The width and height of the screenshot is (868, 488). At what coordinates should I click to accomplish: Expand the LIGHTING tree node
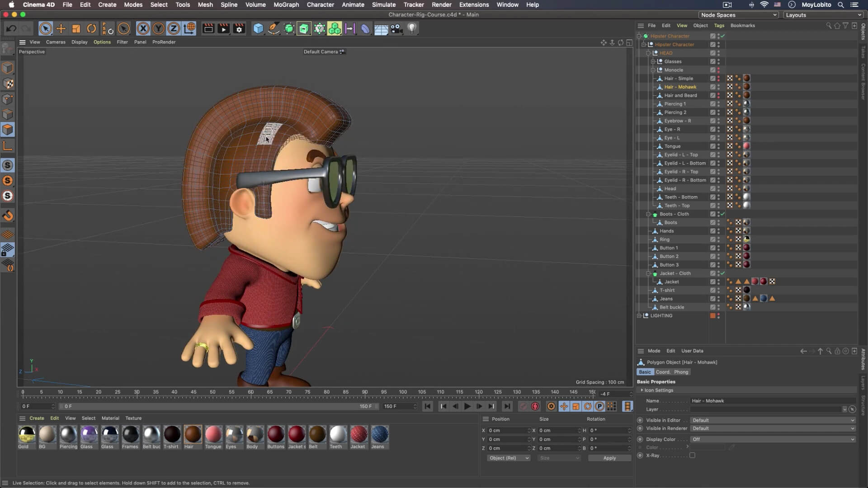click(639, 316)
